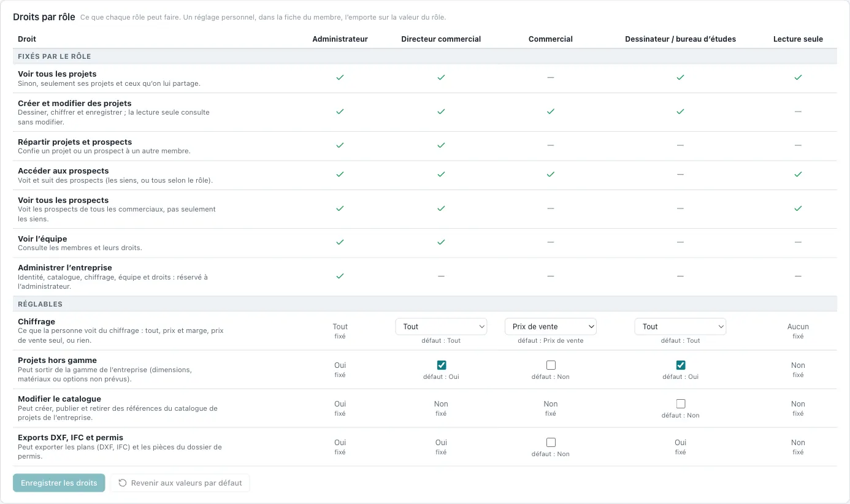Viewport: 850px width, 504px height.
Task: Click the Voir tous les projets row title
Action: (57, 74)
